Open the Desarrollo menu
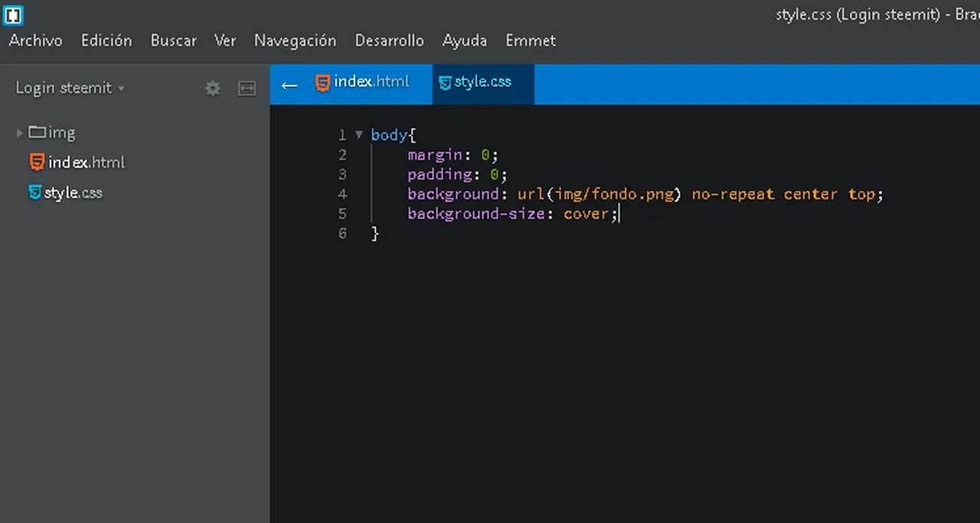 390,41
